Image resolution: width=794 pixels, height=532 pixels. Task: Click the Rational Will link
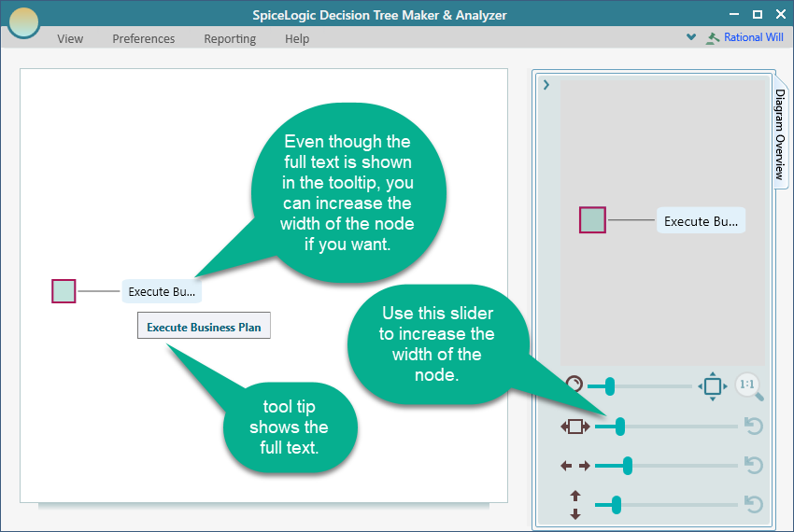click(x=753, y=38)
